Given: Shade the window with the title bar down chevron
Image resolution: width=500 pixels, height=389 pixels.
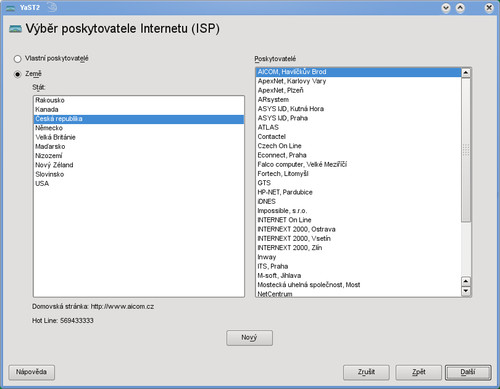Looking at the screenshot, I should pyautogui.click(x=446, y=8).
